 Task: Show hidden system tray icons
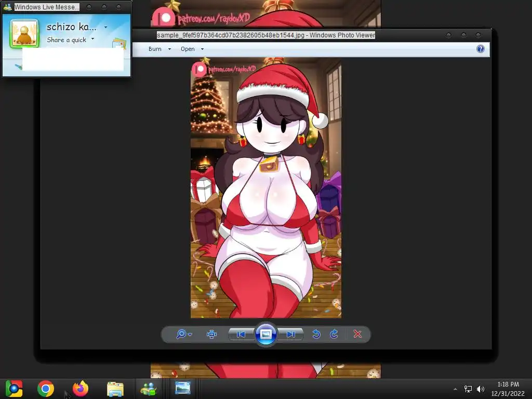[x=455, y=389]
